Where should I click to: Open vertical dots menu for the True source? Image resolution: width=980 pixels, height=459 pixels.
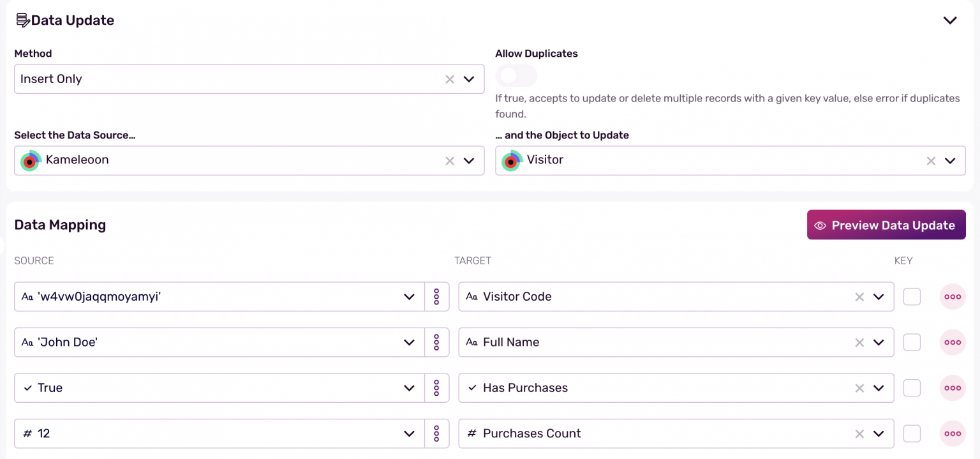436,388
